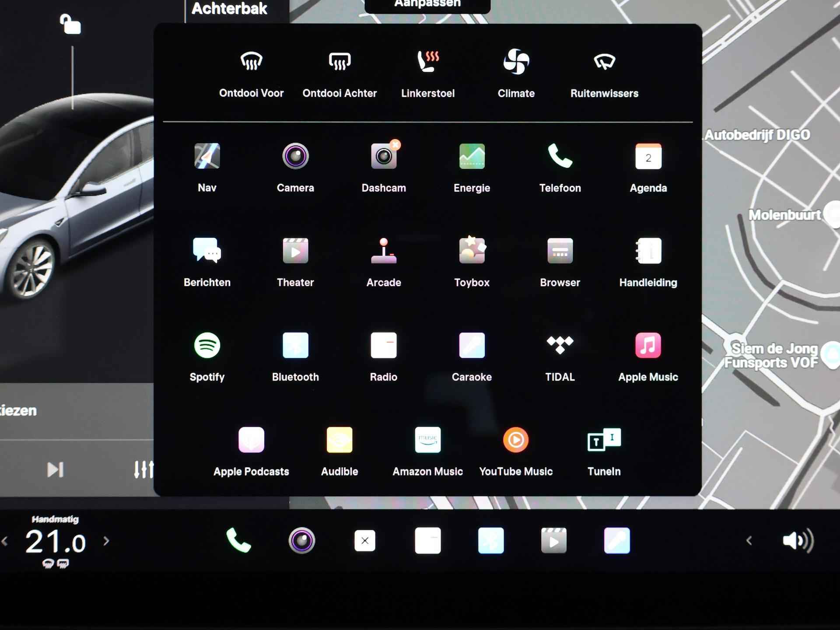Screen dimensions: 840x630
Task: Click the Aanpassen button
Action: click(427, 4)
